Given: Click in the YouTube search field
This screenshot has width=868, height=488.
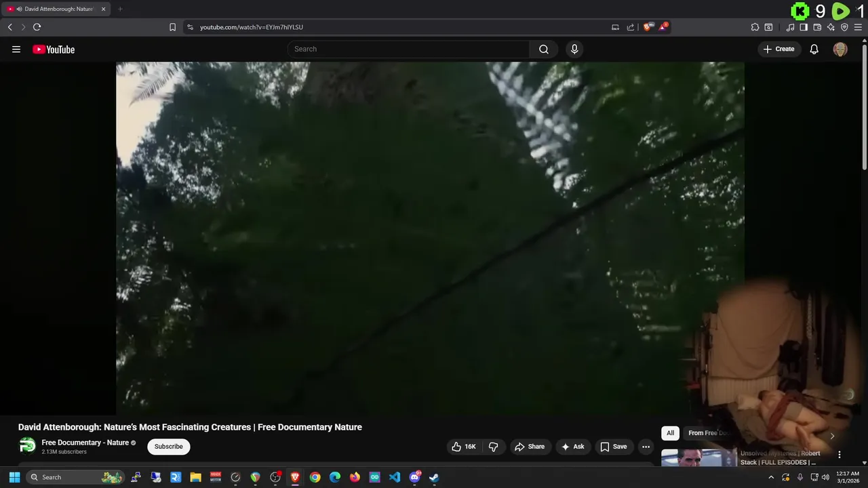Looking at the screenshot, I should (408, 49).
